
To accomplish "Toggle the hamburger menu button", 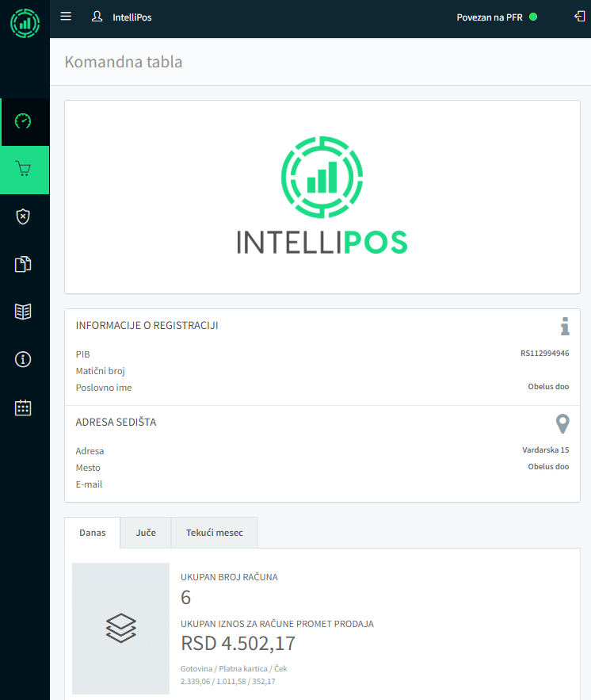I will click(x=66, y=17).
